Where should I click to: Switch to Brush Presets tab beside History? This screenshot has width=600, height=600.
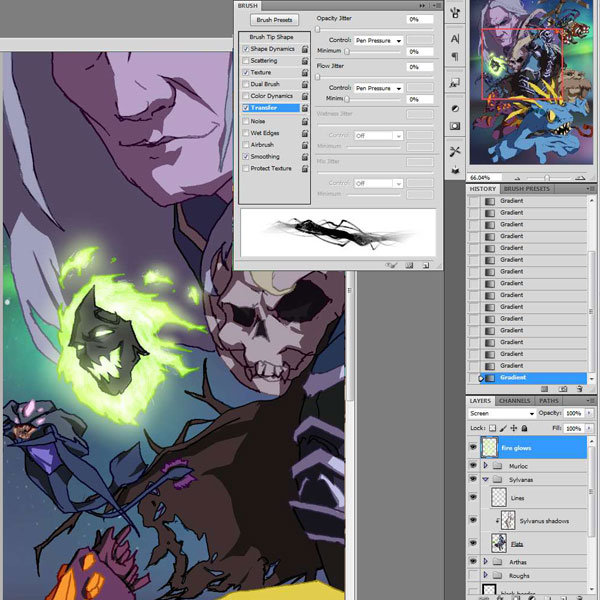click(x=527, y=189)
